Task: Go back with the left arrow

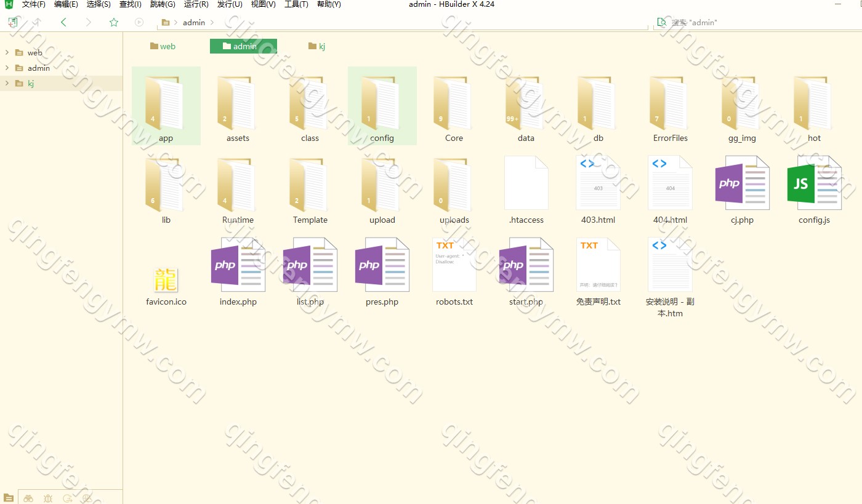Action: [x=63, y=22]
